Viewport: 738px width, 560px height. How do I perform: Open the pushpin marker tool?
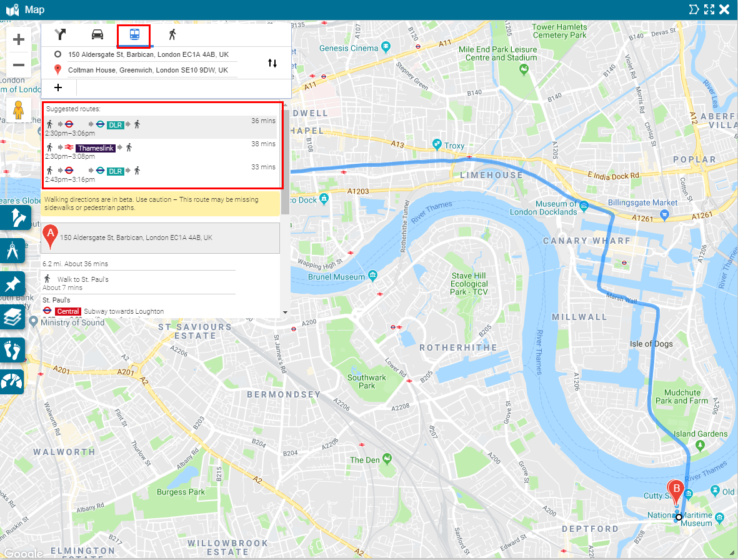click(x=14, y=284)
